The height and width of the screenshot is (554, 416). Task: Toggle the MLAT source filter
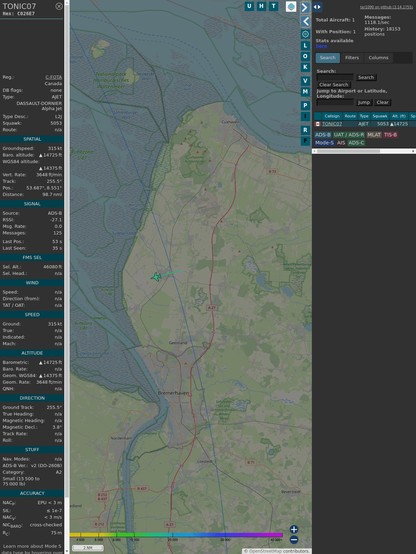(x=374, y=135)
